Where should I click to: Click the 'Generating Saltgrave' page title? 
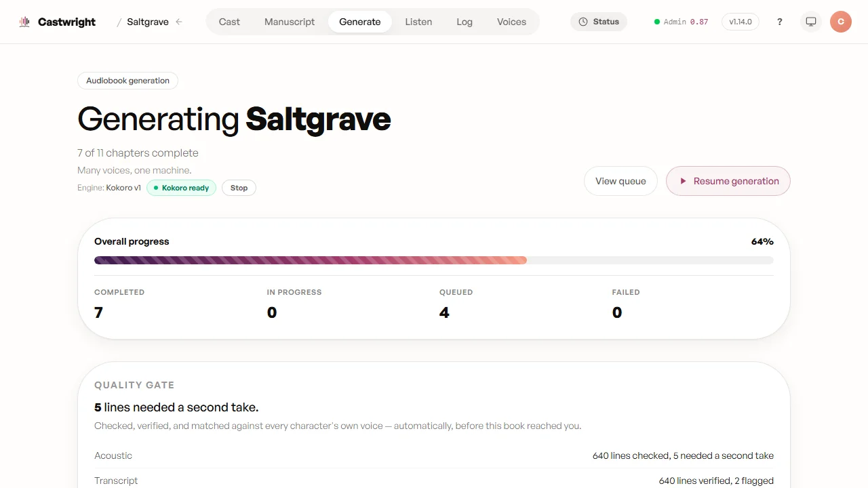pos(234,119)
